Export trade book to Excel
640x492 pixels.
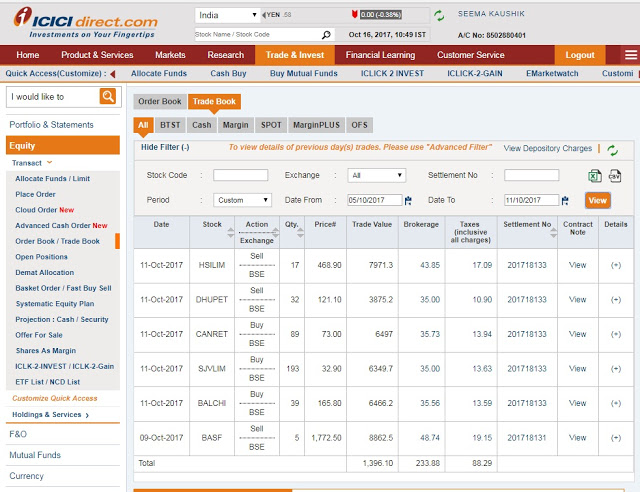pyautogui.click(x=595, y=176)
